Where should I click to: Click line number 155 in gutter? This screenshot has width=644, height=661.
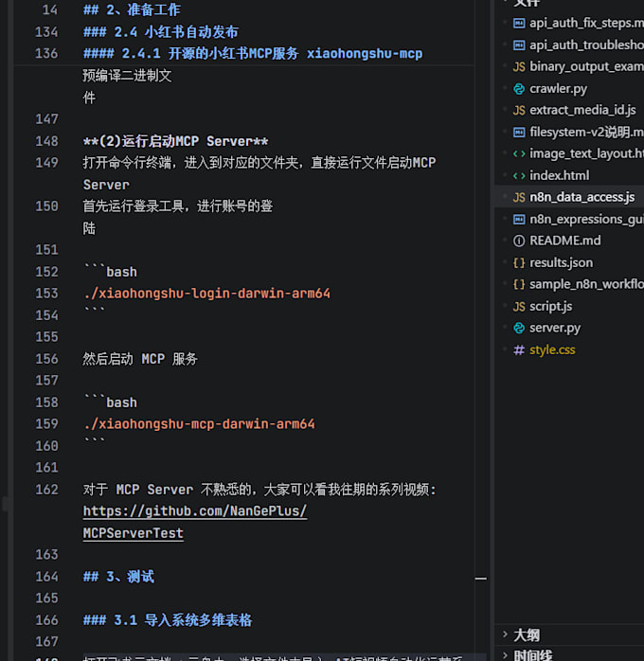[x=46, y=337]
